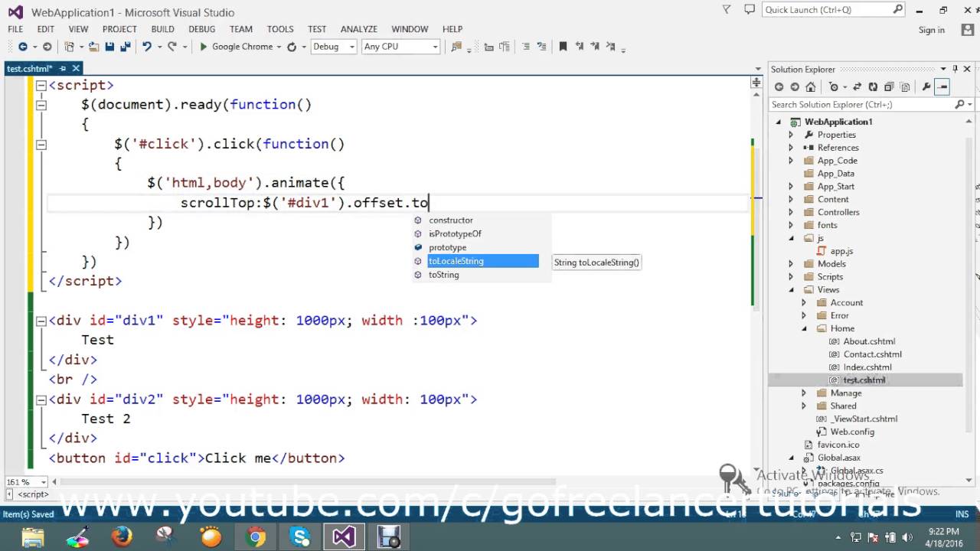The image size is (980, 551).
Task: Click Solution Explorer Back button
Action: [x=779, y=86]
